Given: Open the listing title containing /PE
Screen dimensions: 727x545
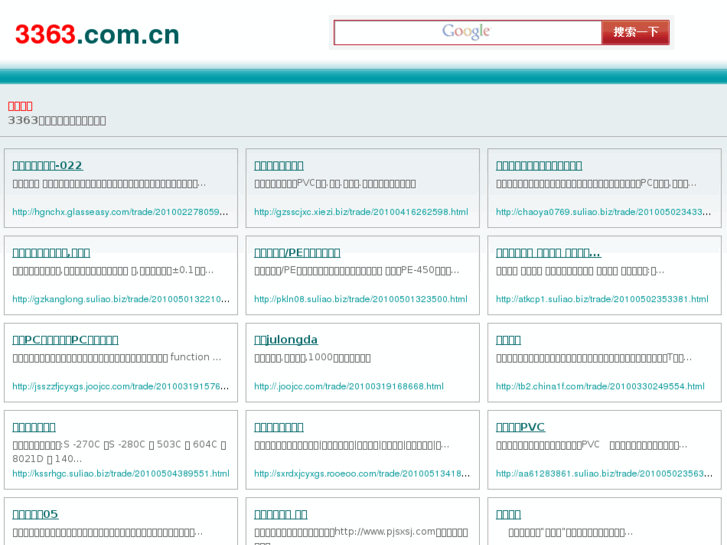Looking at the screenshot, I should point(297,253).
